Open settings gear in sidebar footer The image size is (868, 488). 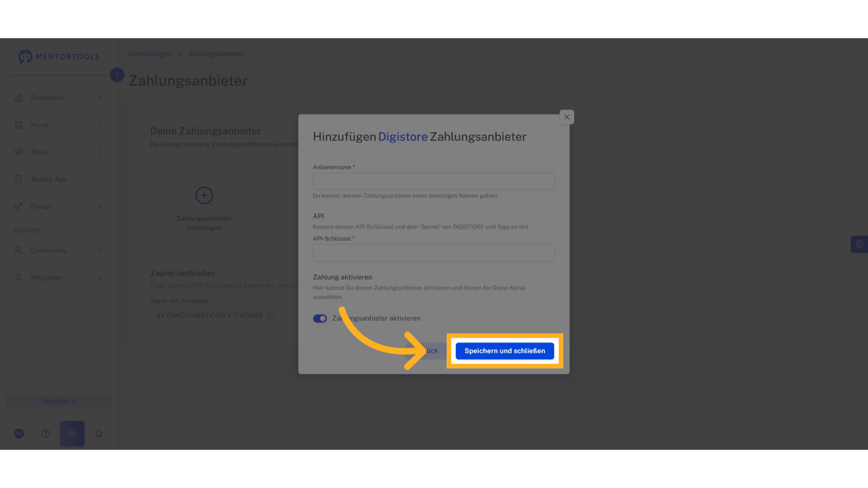point(72,434)
